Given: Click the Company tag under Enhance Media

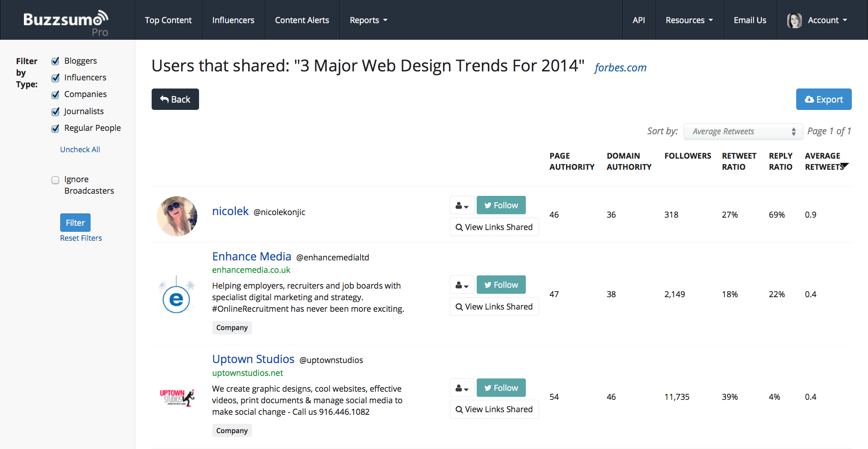Looking at the screenshot, I should click(232, 328).
